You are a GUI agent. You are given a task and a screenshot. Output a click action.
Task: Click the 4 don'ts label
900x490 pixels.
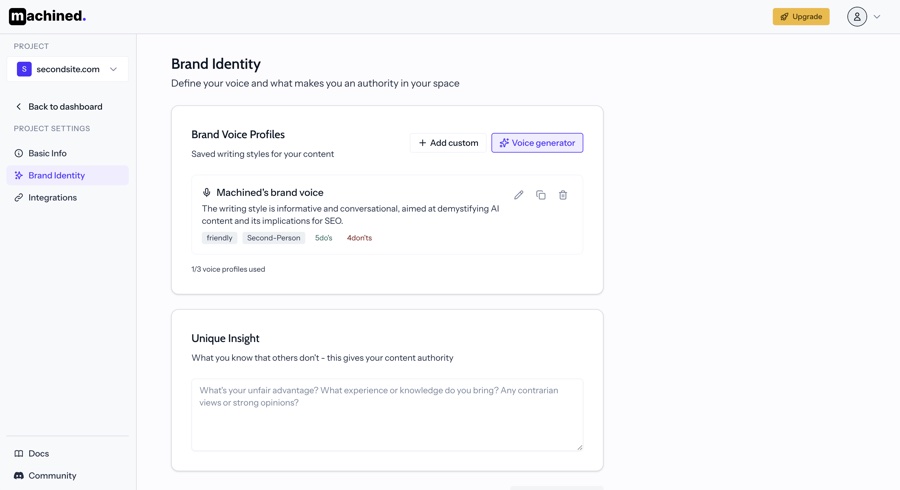pos(359,238)
